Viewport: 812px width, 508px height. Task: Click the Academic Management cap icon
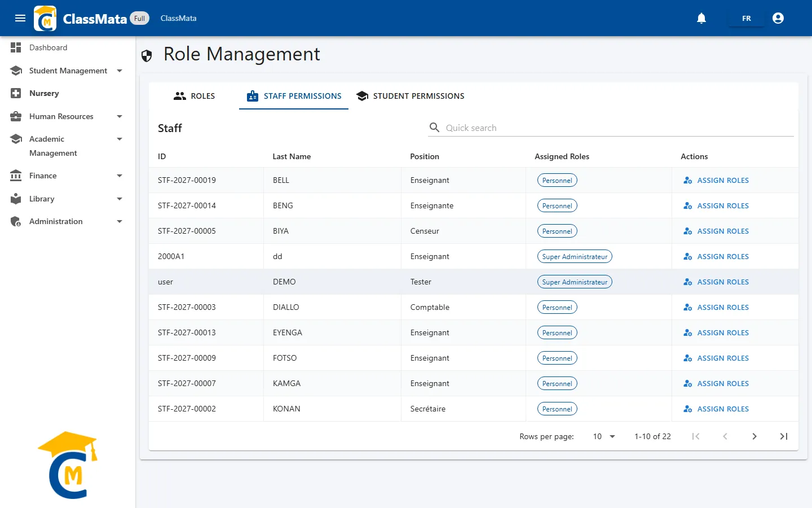point(16,139)
